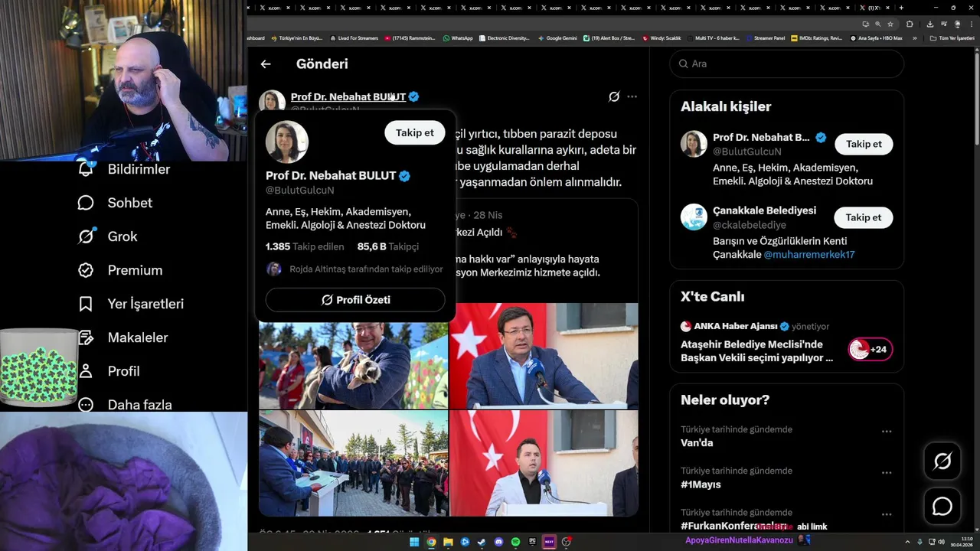
Task: Open the browser extensions puzzle icon
Action: [910, 24]
